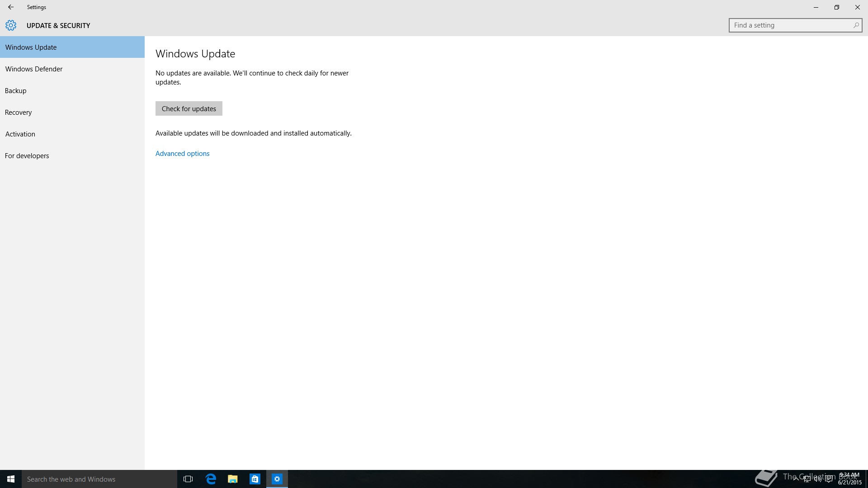
Task: Click the search magnifier in Find a setting
Action: (x=856, y=25)
